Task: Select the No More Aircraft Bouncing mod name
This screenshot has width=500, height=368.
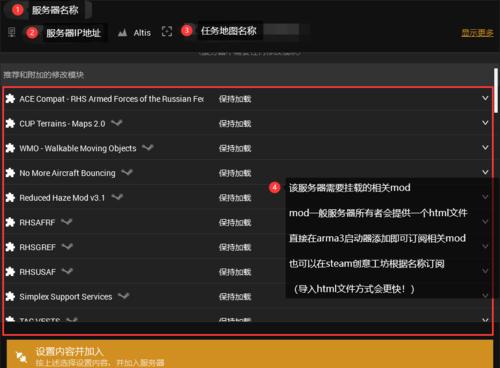Action: 67,173
